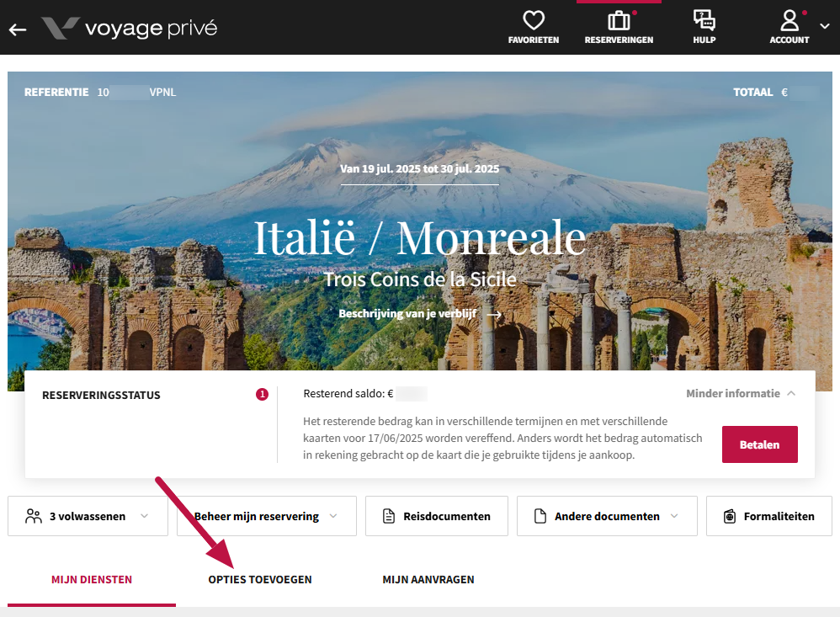Click the Italië / Monreale destination title
840x617 pixels.
(419, 238)
